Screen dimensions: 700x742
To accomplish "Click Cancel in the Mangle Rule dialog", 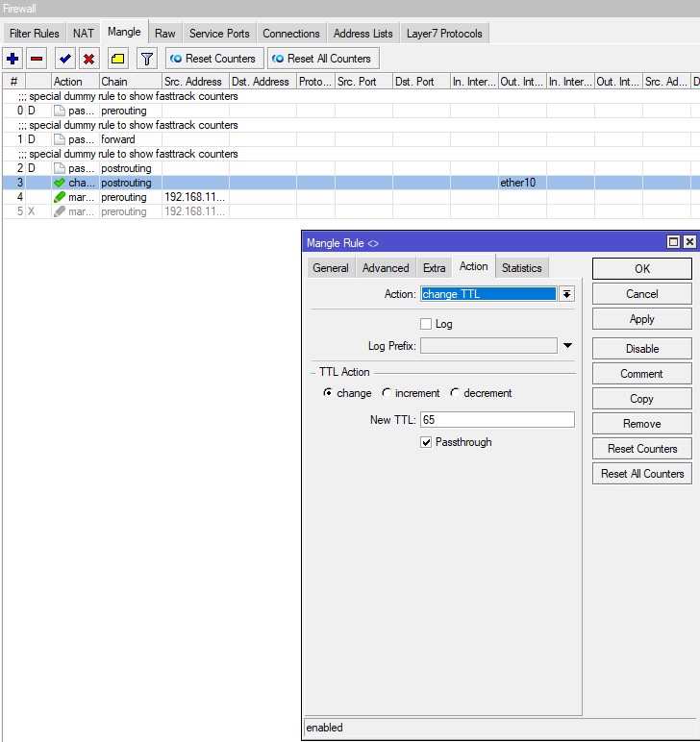I will (x=641, y=294).
